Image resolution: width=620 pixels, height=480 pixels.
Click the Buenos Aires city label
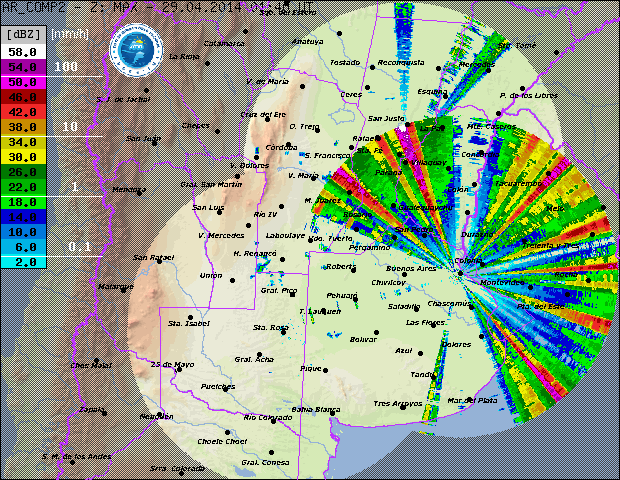[x=411, y=268]
